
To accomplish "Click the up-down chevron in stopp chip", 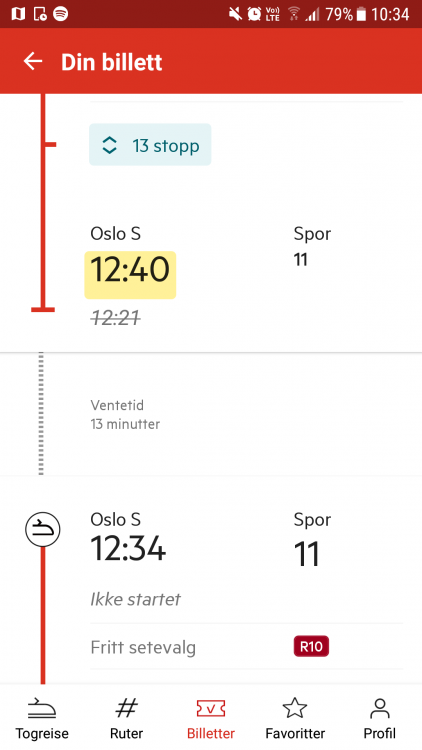I will pyautogui.click(x=110, y=145).
